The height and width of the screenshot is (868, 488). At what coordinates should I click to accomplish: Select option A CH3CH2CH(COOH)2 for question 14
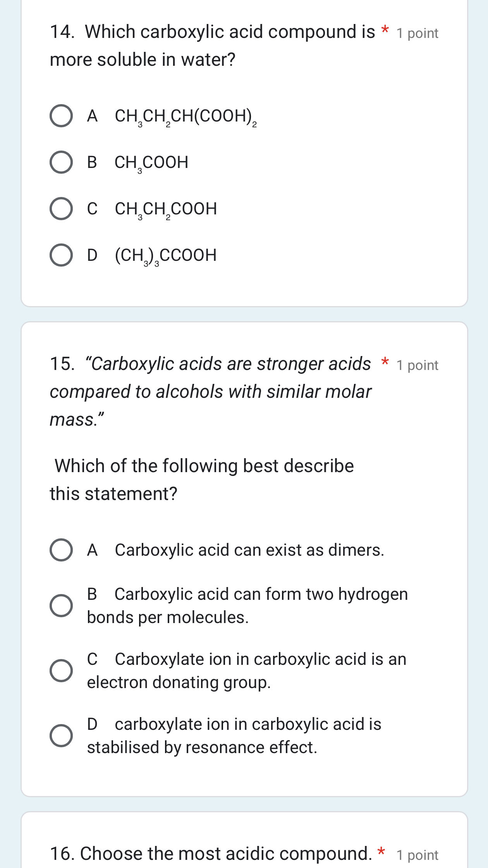[x=60, y=116]
